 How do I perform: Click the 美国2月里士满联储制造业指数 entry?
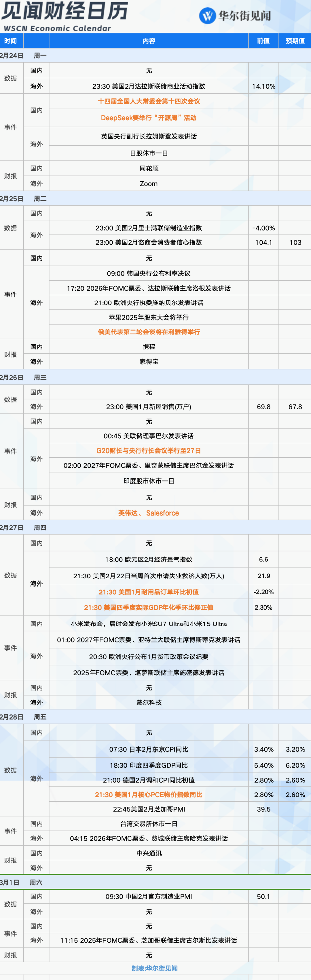point(149,228)
